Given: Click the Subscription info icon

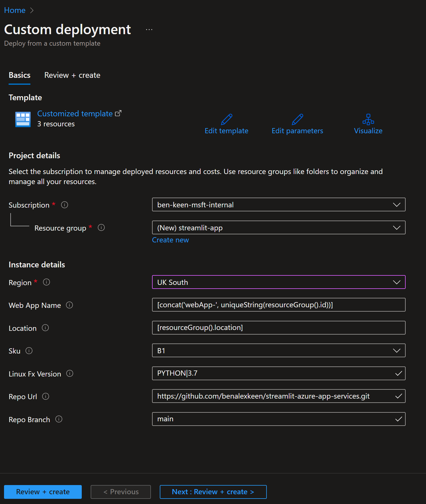Looking at the screenshot, I should coord(65,205).
